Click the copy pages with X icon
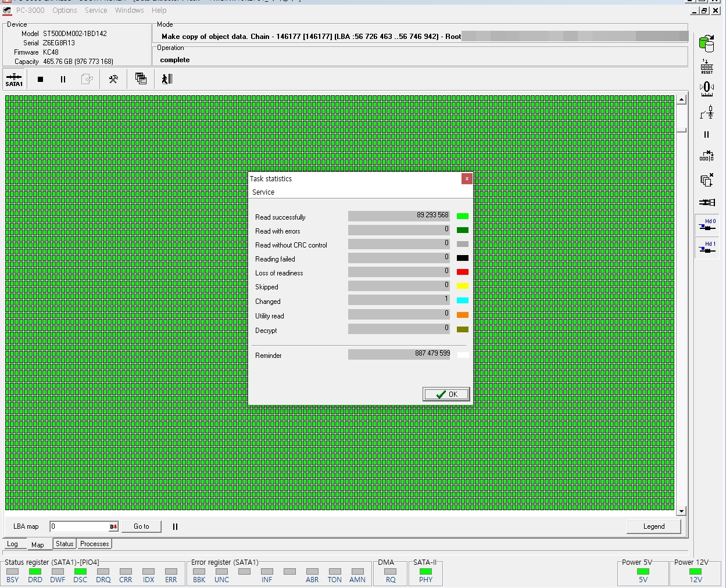This screenshot has width=726, height=588. pyautogui.click(x=707, y=180)
